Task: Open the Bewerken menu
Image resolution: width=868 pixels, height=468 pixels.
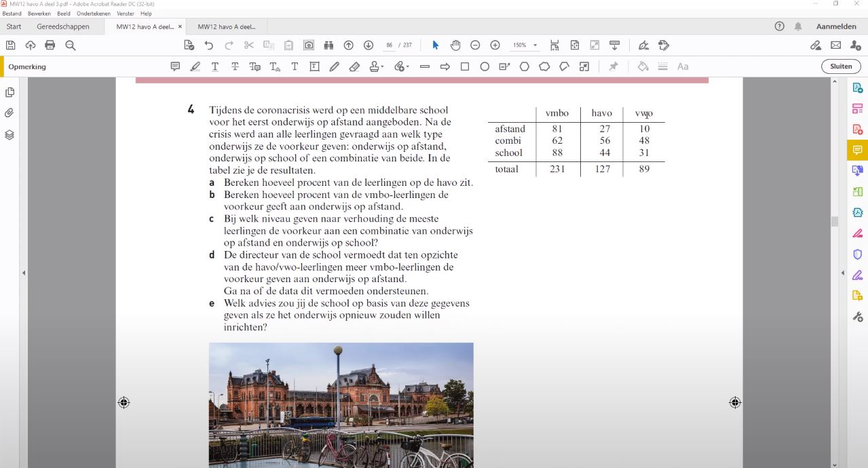Action: tap(39, 14)
